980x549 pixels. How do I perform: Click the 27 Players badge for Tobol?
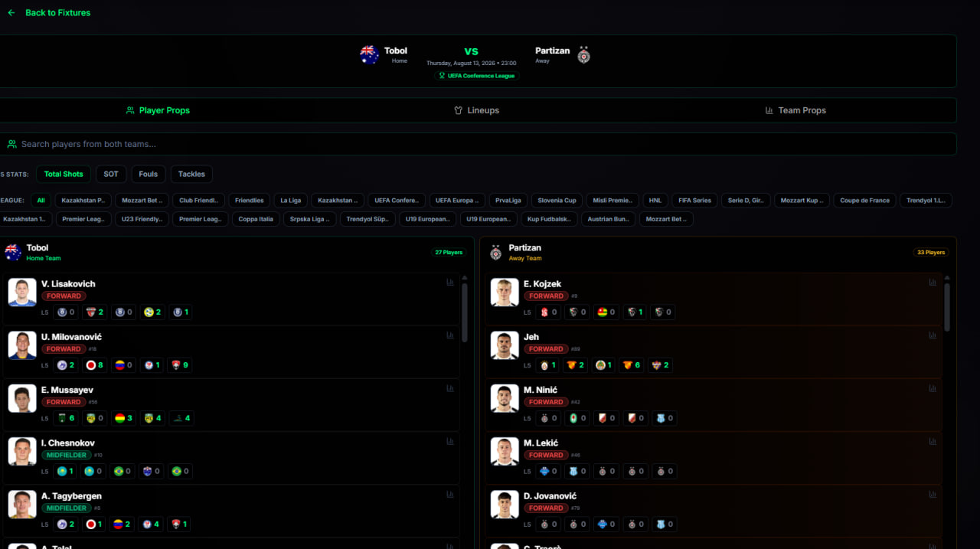click(x=449, y=252)
